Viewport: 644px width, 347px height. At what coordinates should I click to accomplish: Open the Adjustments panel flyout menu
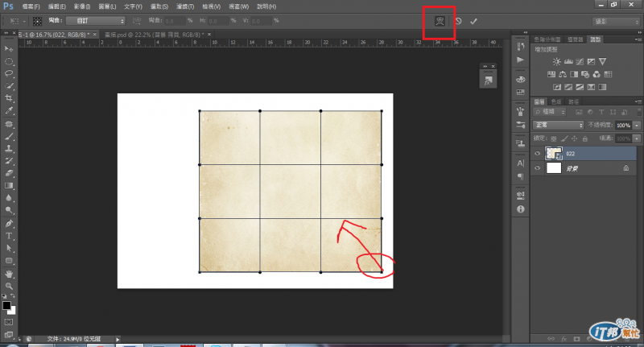click(x=638, y=39)
